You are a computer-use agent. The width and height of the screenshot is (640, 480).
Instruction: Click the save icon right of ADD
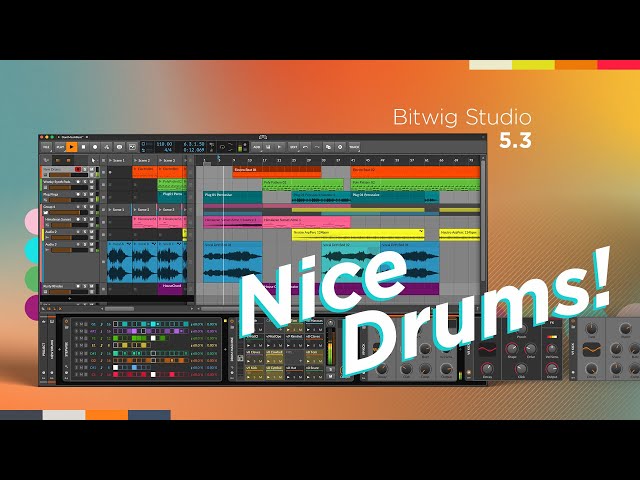click(x=268, y=147)
